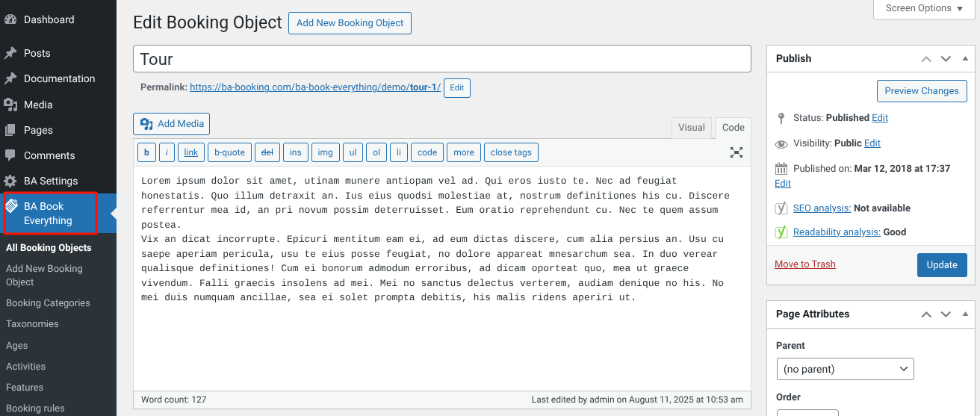Open the Parent page dropdown

845,369
